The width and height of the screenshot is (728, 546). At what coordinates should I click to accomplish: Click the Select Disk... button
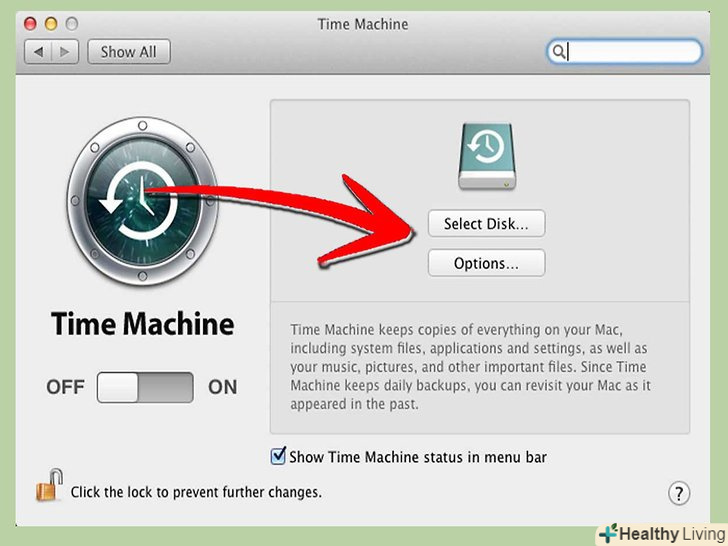[486, 224]
